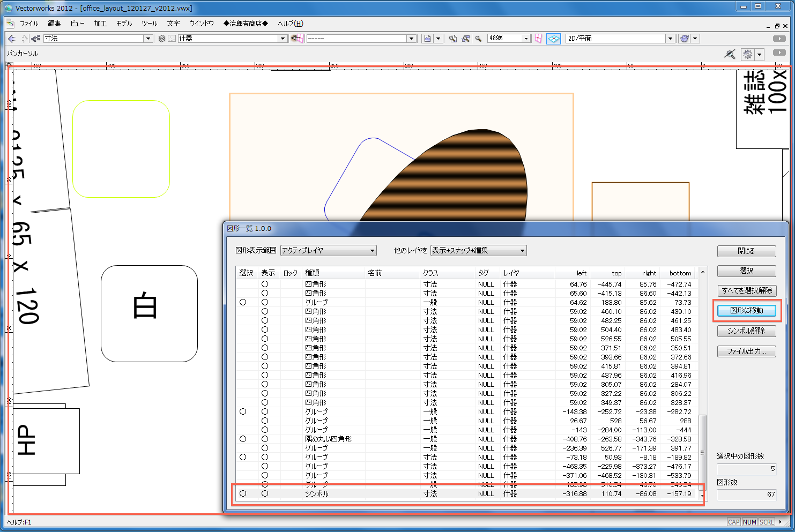
Task: Open the ファイル menu
Action: [29, 24]
